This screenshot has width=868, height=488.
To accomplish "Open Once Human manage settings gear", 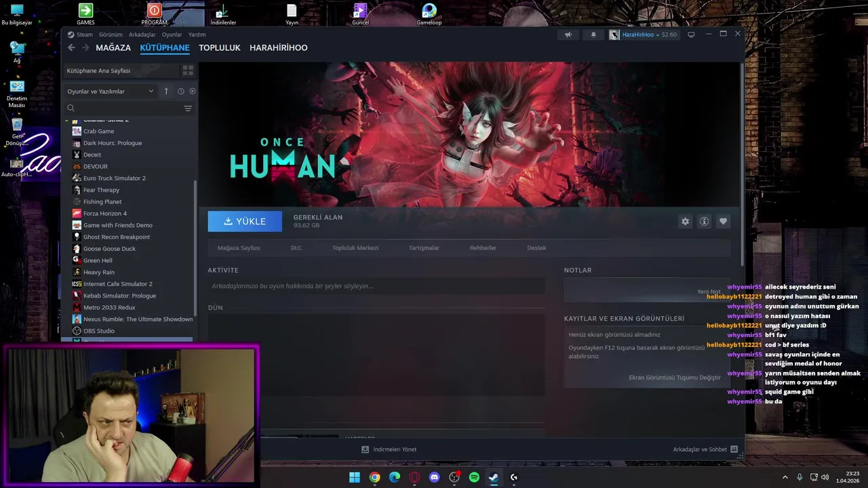I will 685,222.
